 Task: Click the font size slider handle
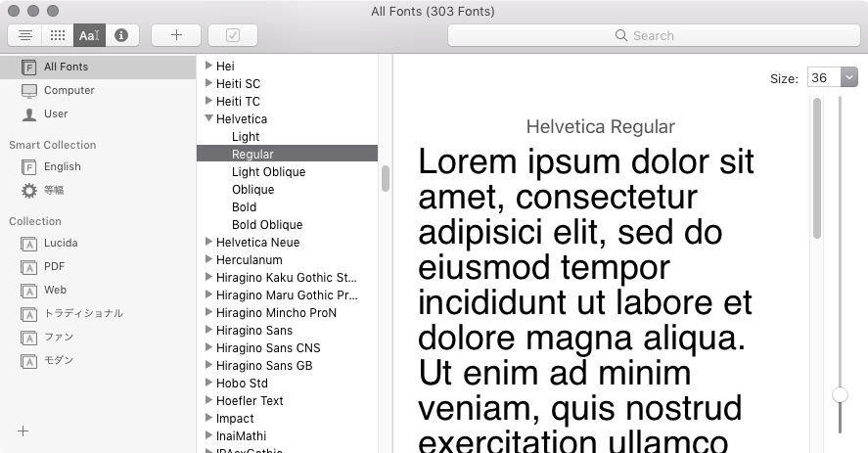[x=840, y=394]
